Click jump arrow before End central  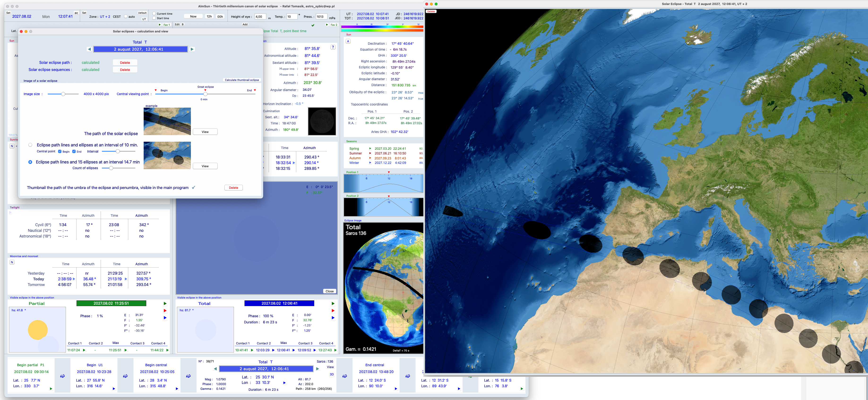point(344,376)
